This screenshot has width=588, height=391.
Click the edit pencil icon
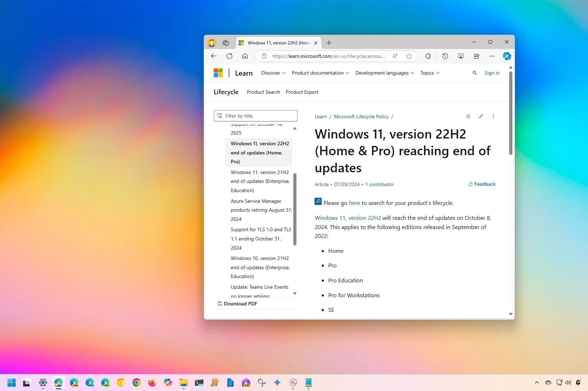(481, 116)
